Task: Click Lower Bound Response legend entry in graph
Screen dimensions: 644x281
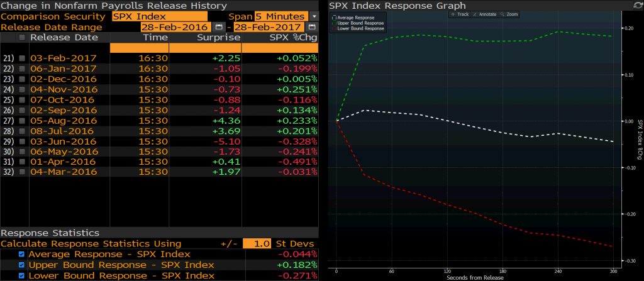Action: point(358,28)
